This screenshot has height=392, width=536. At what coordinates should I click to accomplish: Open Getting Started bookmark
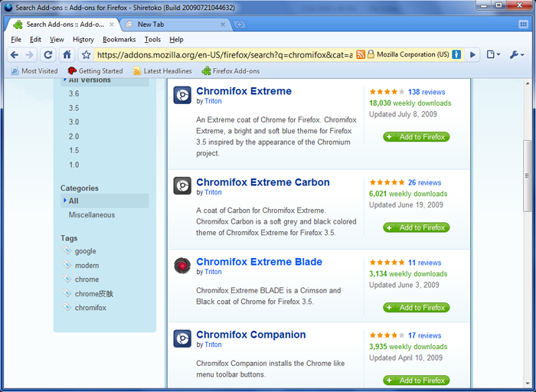tap(96, 71)
